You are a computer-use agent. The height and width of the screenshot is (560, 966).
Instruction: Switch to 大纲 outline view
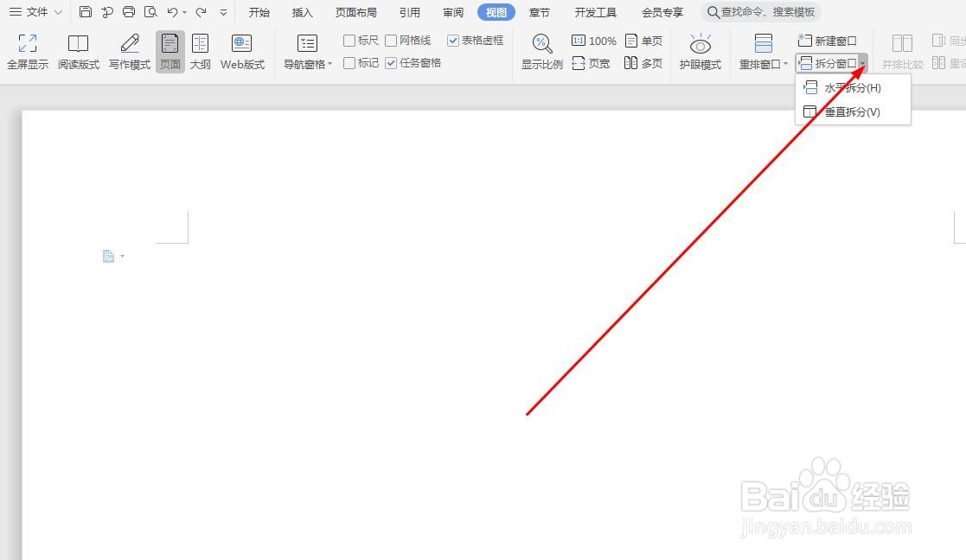201,52
